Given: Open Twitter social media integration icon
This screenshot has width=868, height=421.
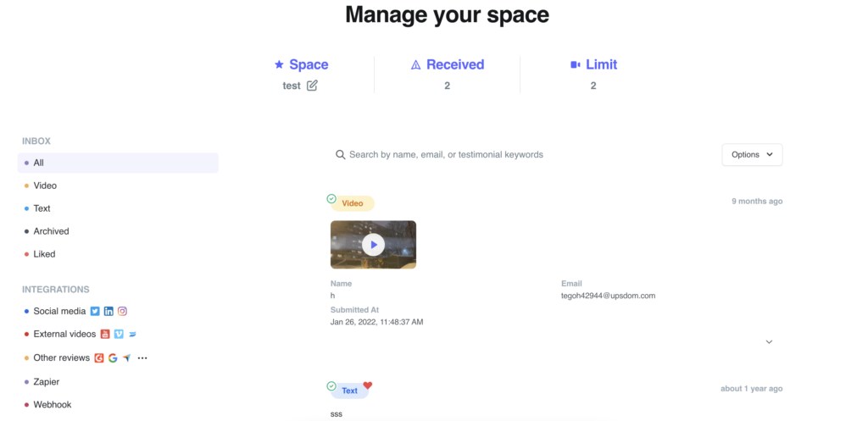Looking at the screenshot, I should pyautogui.click(x=95, y=311).
